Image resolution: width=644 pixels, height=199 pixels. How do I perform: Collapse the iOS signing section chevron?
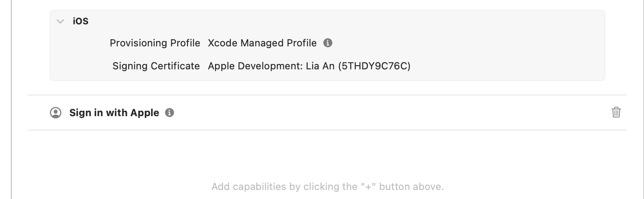point(60,21)
